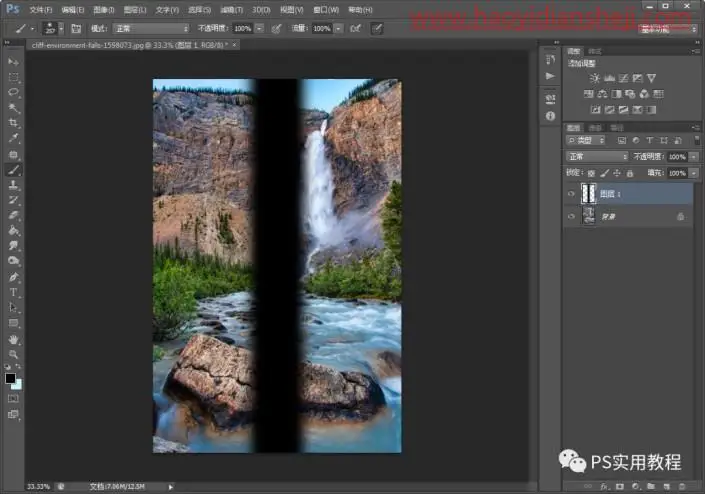Open the 窗口(W) menu
The image size is (705, 494).
326,9
